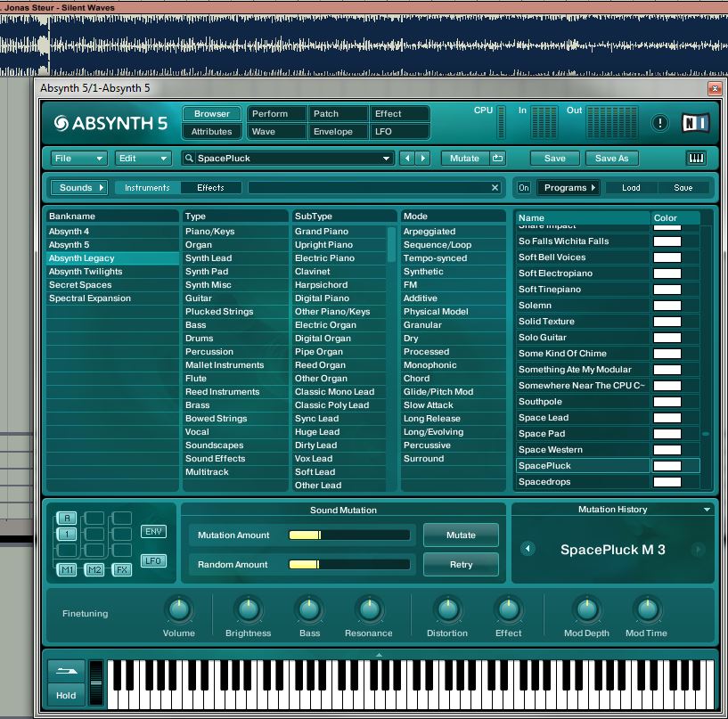The height and width of the screenshot is (719, 728).
Task: Click the Absynth 5 logo
Action: tap(110, 123)
